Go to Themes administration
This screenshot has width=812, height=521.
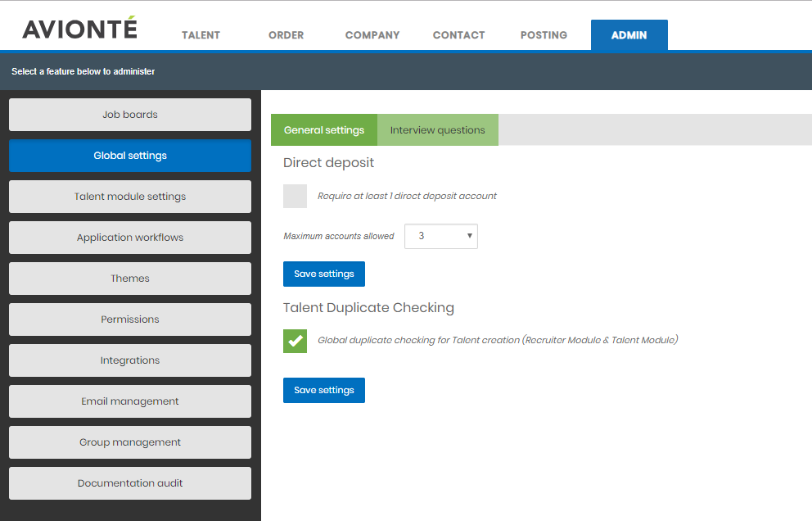(130, 279)
